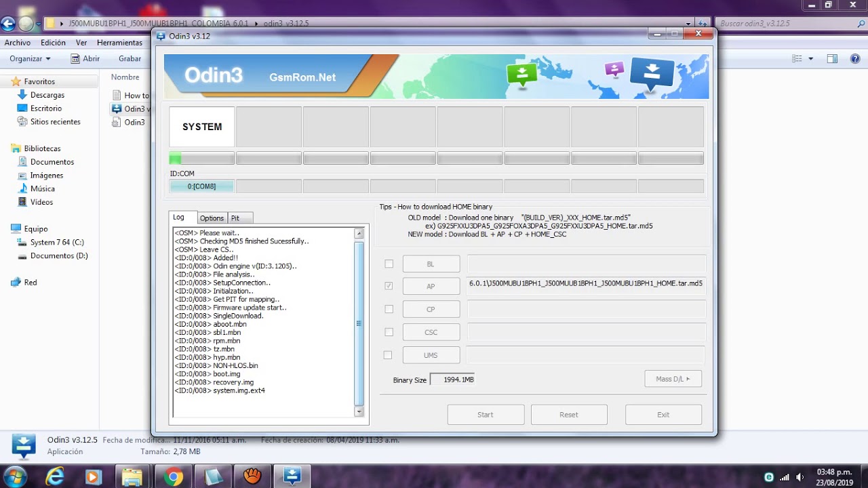Launch Internet Explorer from the taskbar

tap(54, 476)
